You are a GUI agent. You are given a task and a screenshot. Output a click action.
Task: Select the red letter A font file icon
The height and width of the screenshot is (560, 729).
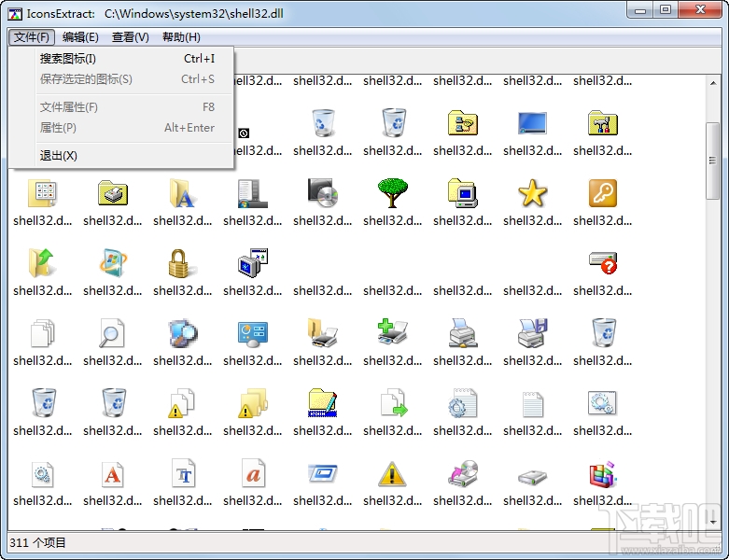[x=113, y=474]
